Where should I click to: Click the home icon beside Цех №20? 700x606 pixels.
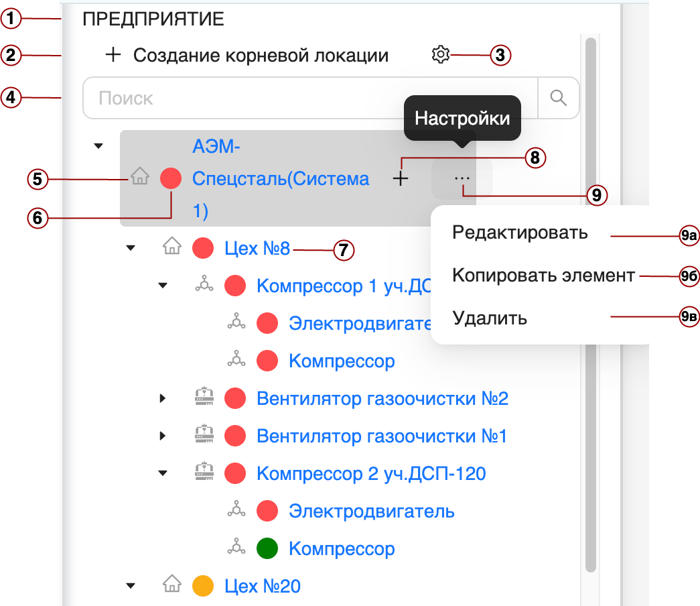click(x=172, y=585)
